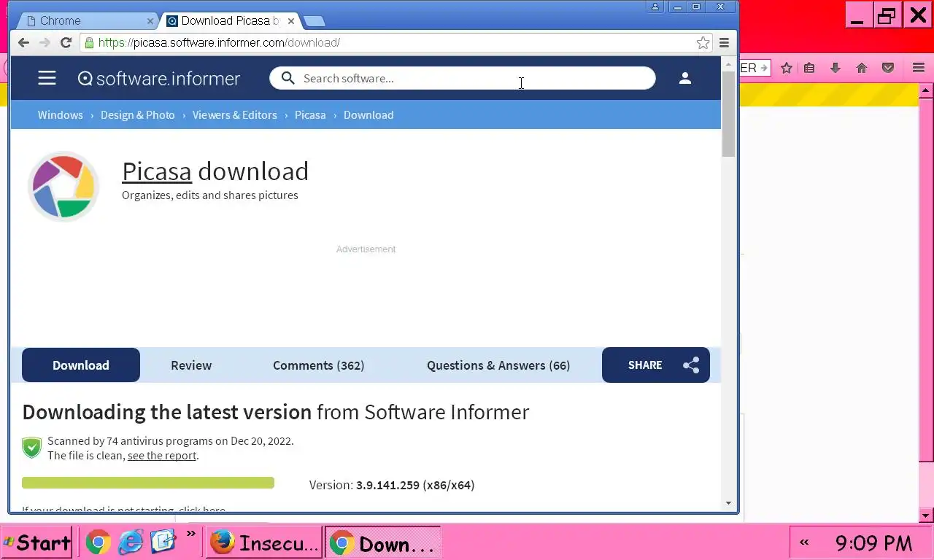Screen dimensions: 934x560
Task: Click Firefox scrollbar down arrow
Action: click(x=926, y=516)
